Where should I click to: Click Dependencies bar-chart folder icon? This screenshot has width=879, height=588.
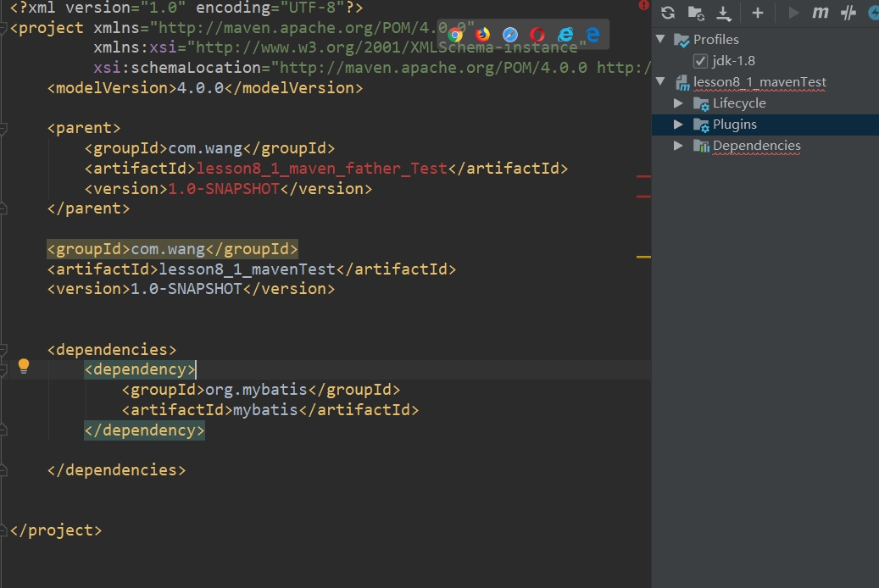701,147
